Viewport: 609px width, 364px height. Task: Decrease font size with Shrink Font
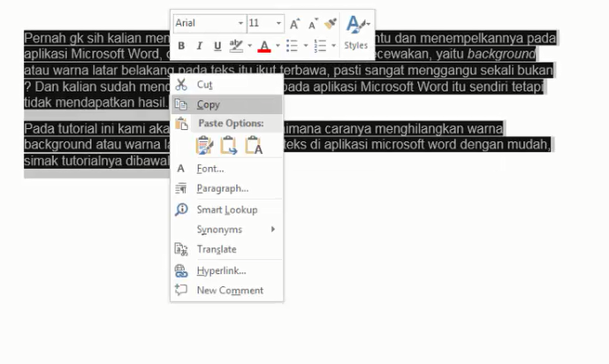coord(313,24)
